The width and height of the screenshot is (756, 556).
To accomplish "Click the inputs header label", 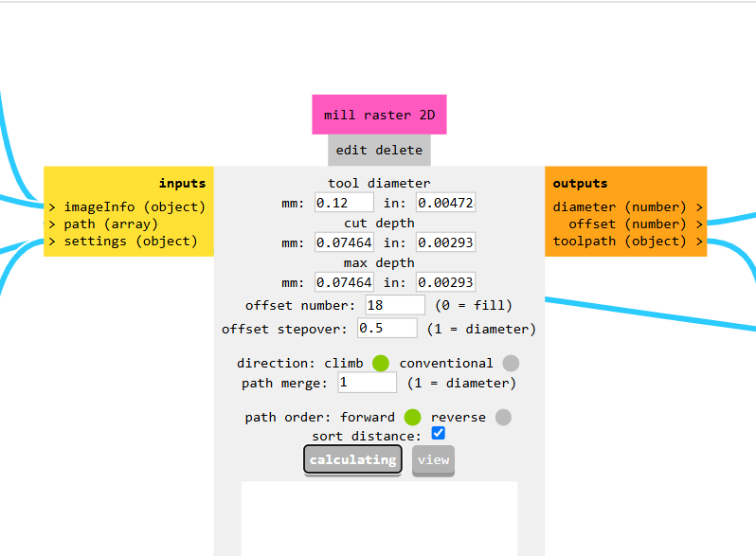I will [x=182, y=183].
